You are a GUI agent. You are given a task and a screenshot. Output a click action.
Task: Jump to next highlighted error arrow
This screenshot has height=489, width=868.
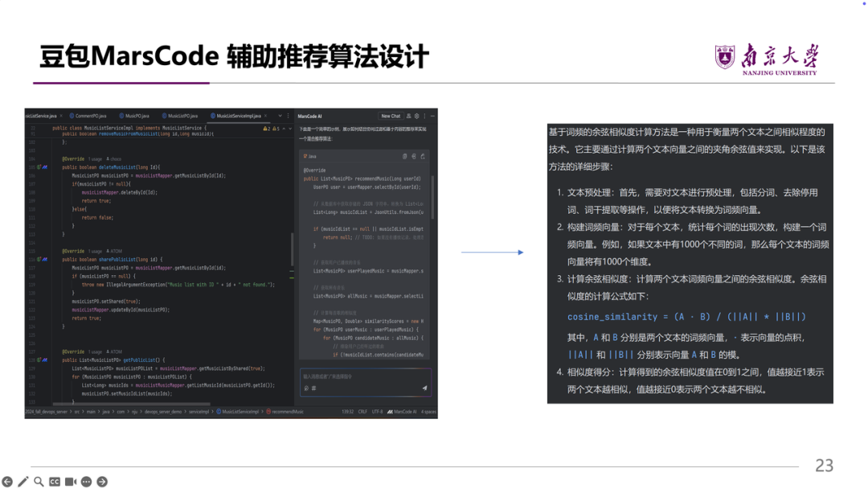(x=290, y=129)
